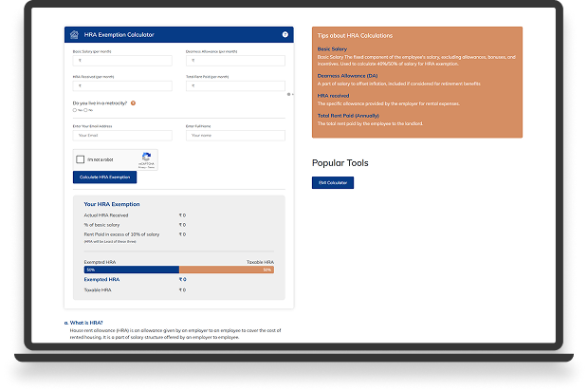Click the Basic Salary tip heading
Image resolution: width=588 pixels, height=391 pixels.
332,49
